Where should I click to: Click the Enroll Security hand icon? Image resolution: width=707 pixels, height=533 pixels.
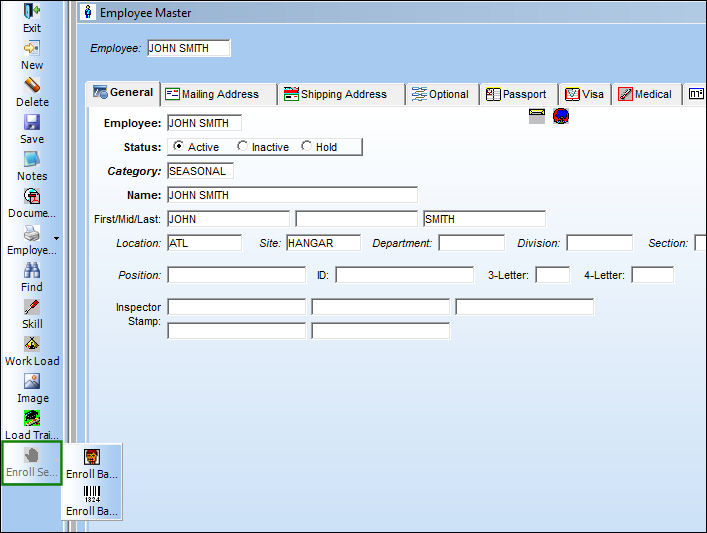32,455
